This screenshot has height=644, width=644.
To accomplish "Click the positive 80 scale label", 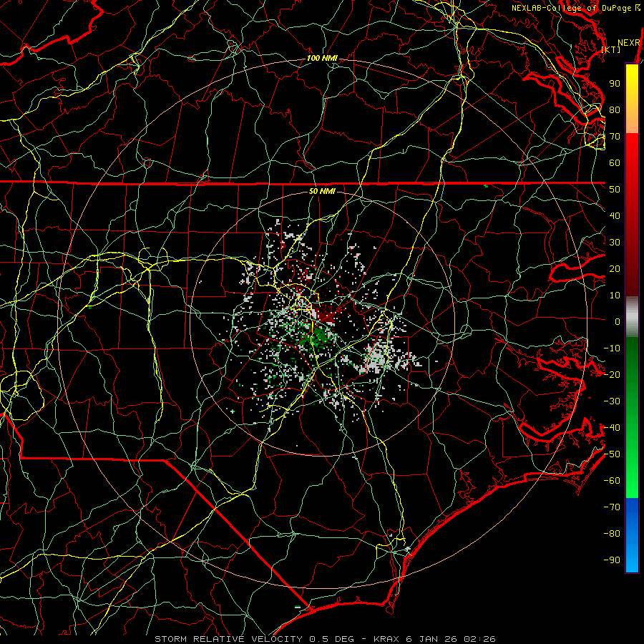I will point(615,109).
